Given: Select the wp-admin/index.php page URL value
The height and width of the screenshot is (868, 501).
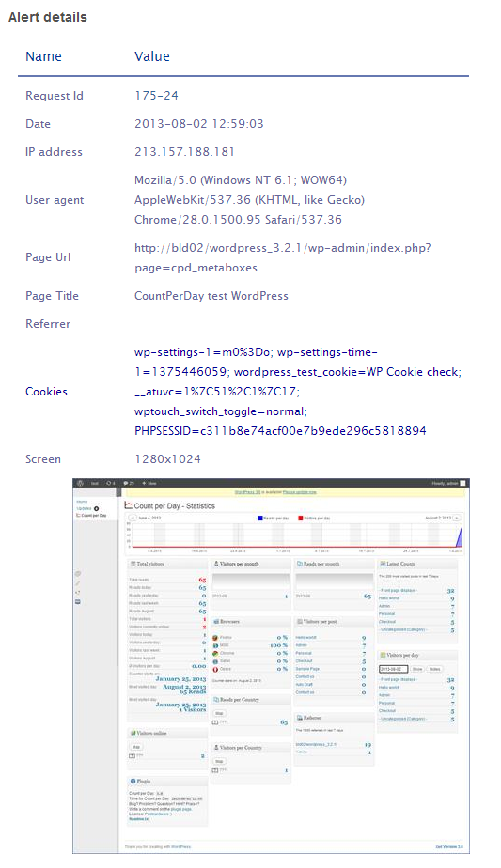Looking at the screenshot, I should (x=283, y=258).
